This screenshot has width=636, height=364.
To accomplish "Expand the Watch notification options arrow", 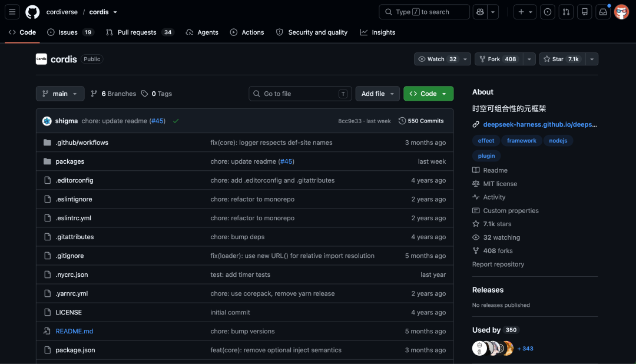I will pos(465,59).
